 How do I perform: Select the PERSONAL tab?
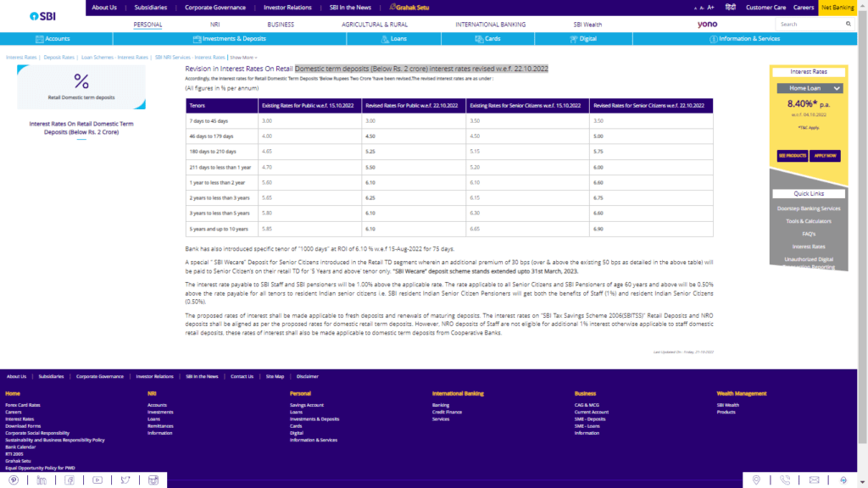pyautogui.click(x=147, y=25)
